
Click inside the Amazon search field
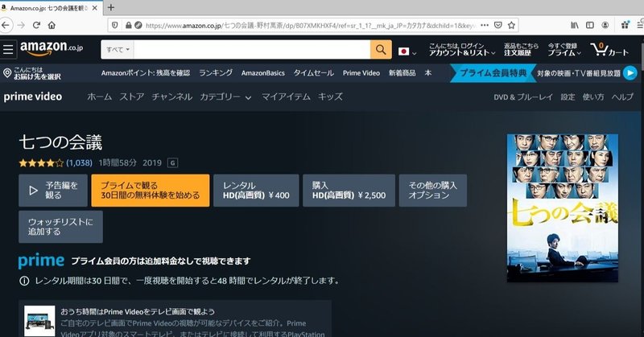(x=252, y=50)
